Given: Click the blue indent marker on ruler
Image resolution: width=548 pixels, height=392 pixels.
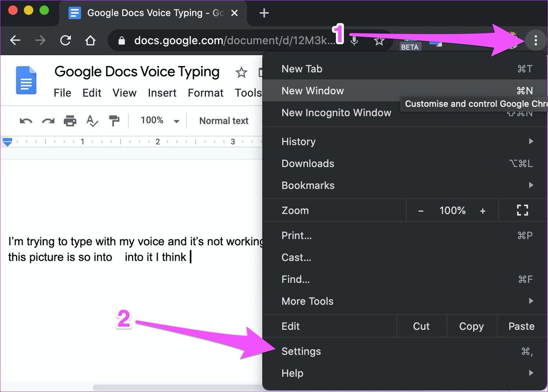Looking at the screenshot, I should (x=7, y=142).
